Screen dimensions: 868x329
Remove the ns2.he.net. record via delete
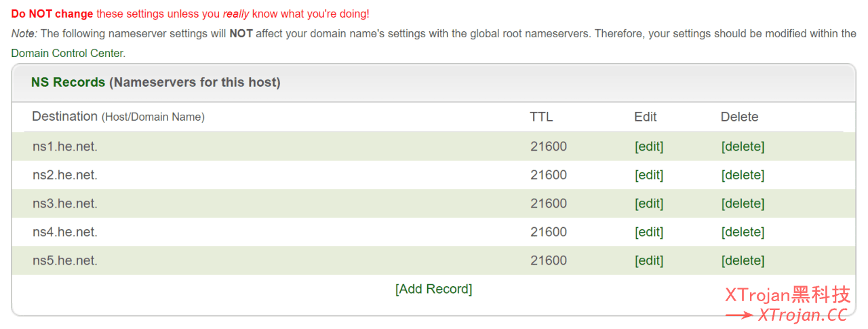[743, 175]
